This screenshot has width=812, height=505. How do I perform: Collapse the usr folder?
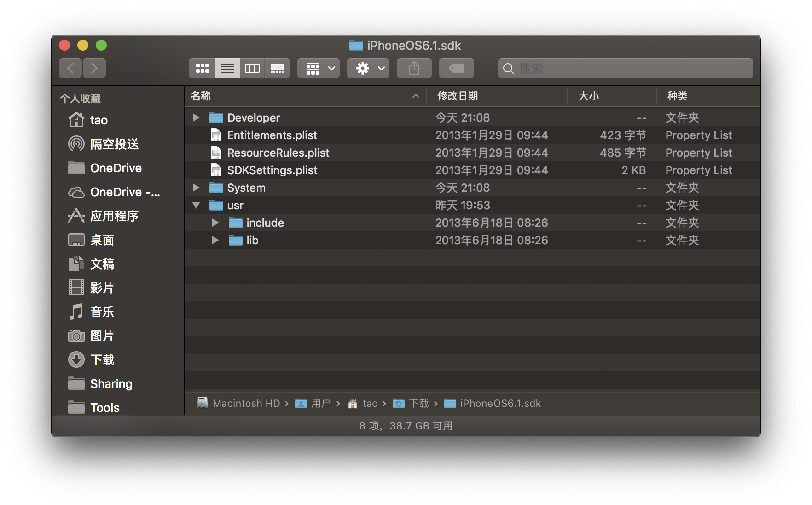(x=196, y=205)
